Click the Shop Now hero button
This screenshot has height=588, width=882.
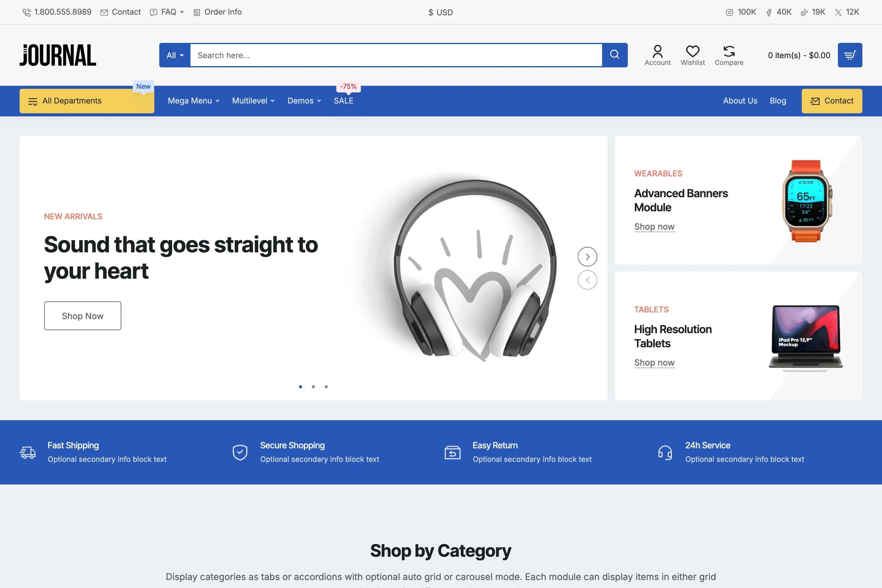coord(82,316)
